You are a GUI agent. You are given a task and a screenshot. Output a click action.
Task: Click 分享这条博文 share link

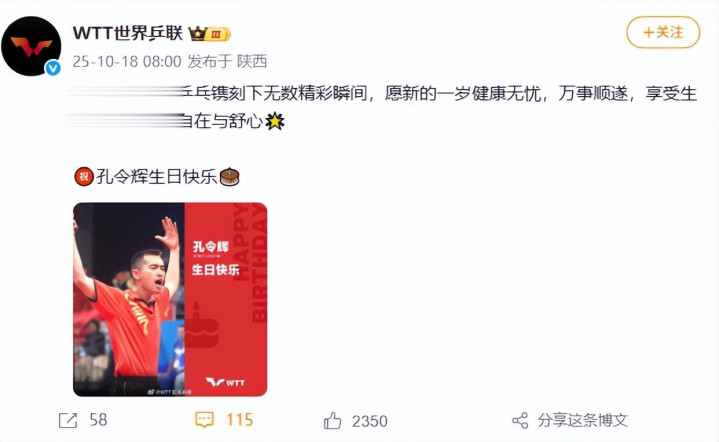tap(583, 420)
